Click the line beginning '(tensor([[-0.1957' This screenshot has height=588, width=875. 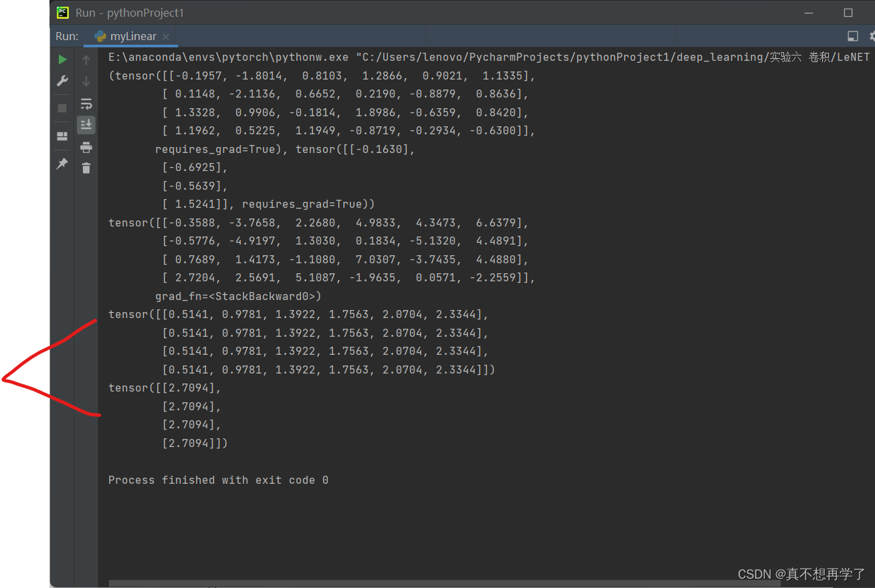tap(322, 76)
